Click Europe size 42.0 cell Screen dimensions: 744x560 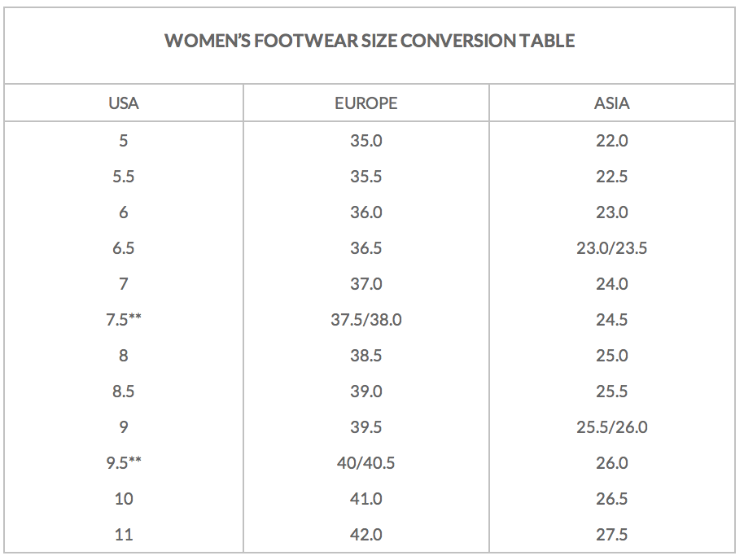pos(366,535)
